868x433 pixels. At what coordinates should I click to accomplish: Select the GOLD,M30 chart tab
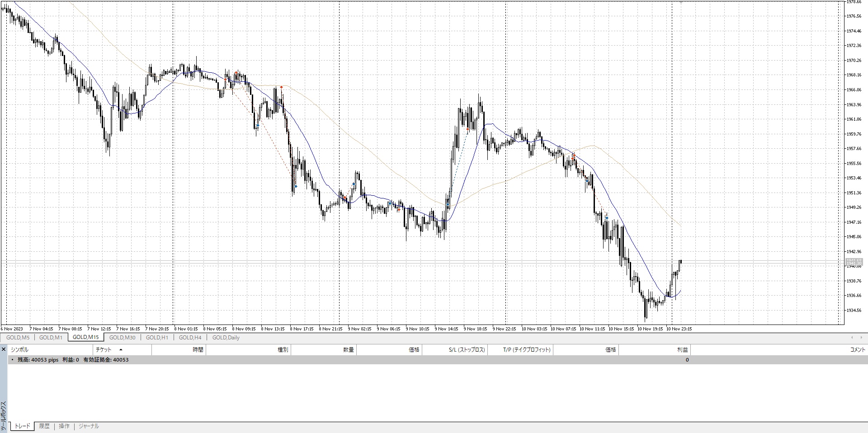click(x=122, y=338)
